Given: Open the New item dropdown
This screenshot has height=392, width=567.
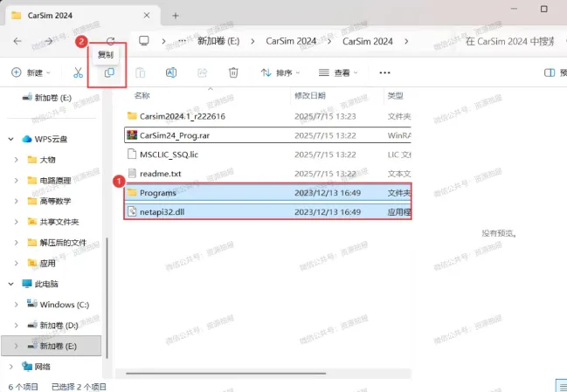Looking at the screenshot, I should click(x=31, y=72).
